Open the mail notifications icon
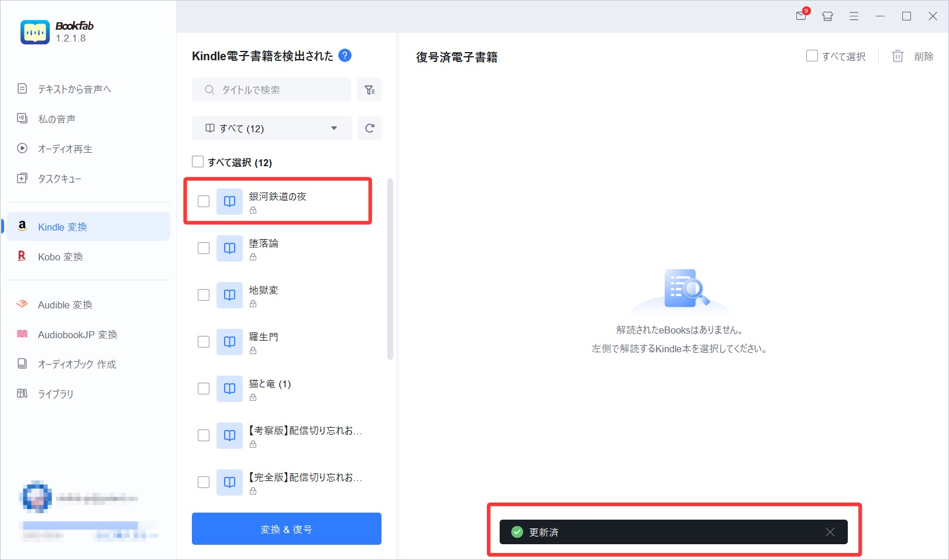This screenshot has width=949, height=560. click(x=801, y=16)
